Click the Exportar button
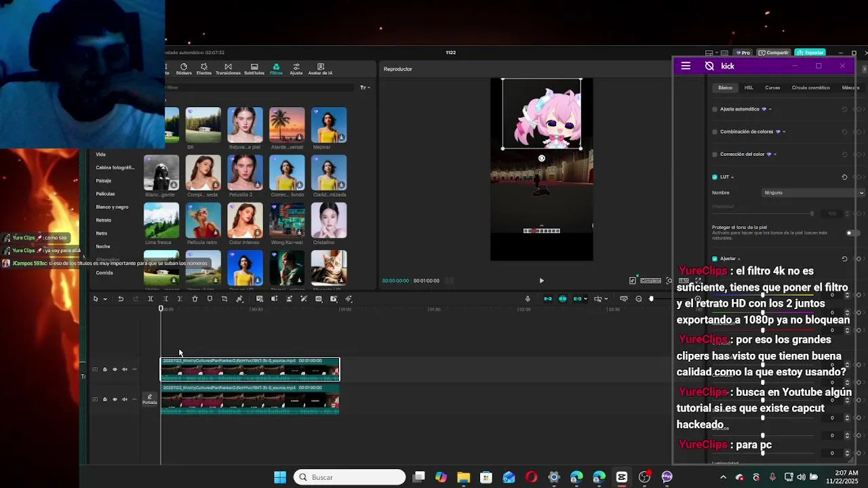 (810, 52)
